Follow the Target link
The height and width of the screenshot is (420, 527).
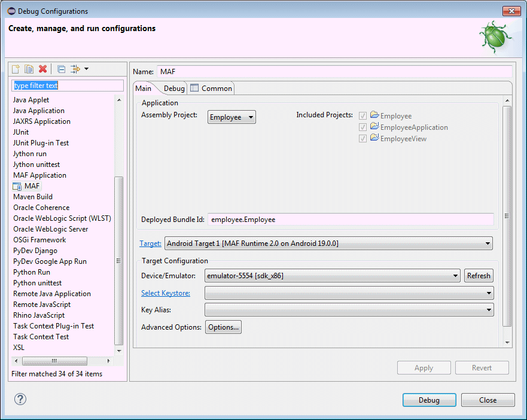pos(150,244)
